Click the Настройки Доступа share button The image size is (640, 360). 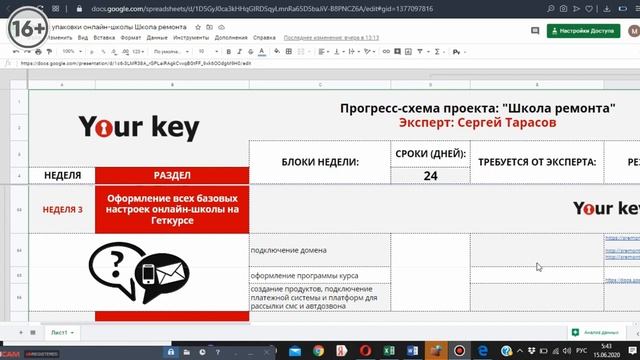click(583, 31)
